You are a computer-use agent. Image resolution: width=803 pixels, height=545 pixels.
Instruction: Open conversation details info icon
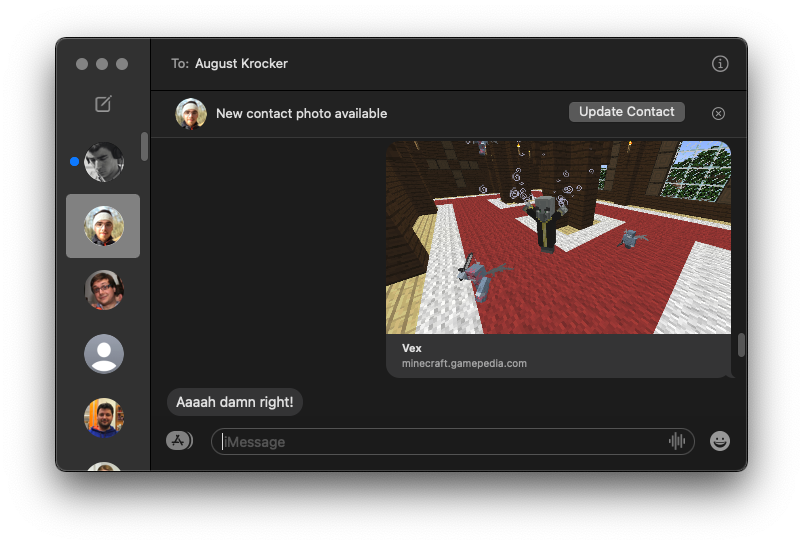click(720, 63)
